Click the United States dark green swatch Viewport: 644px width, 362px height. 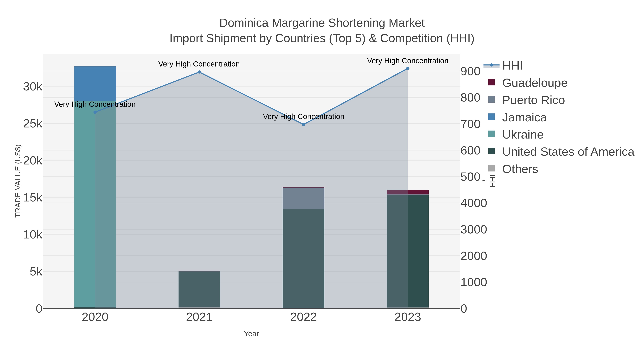(492, 151)
